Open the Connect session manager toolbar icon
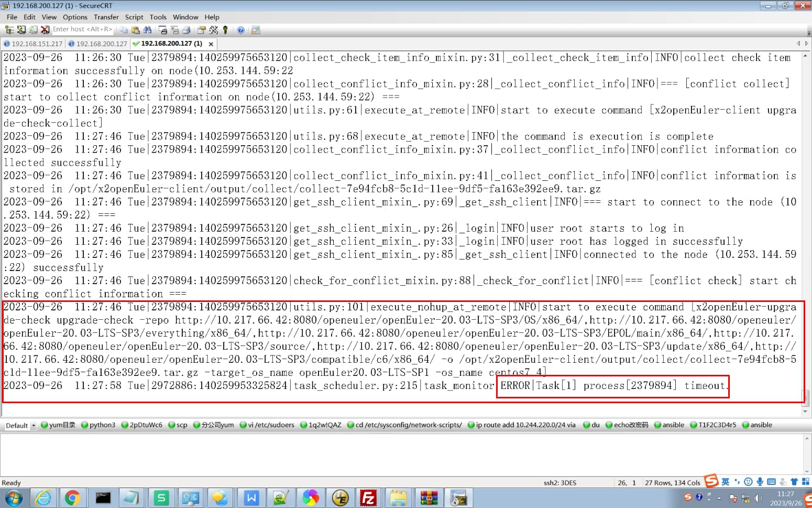Image resolution: width=812 pixels, height=508 pixels. click(9, 30)
